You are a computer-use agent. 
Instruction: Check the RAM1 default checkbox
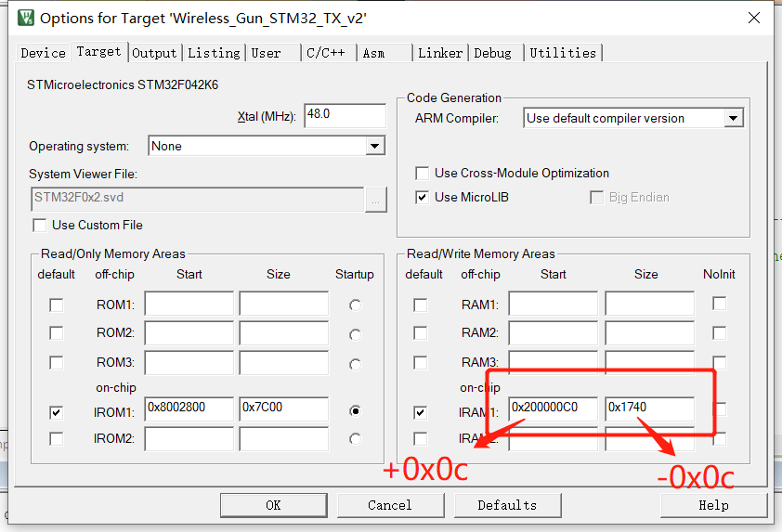pyautogui.click(x=421, y=305)
